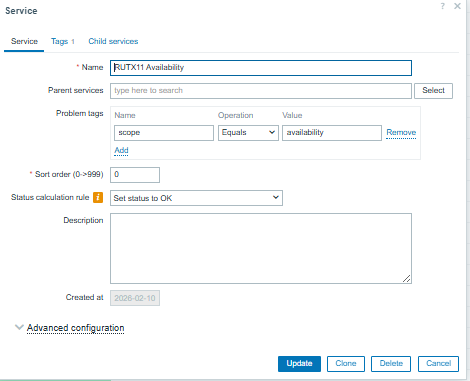470x381 pixels.
Task: Open the help question mark icon
Action: point(442,6)
